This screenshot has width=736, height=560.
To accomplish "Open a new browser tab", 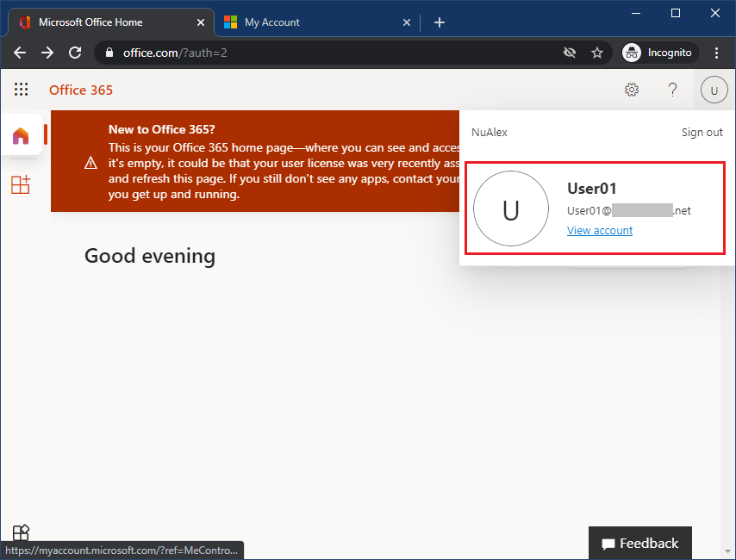I will (439, 22).
